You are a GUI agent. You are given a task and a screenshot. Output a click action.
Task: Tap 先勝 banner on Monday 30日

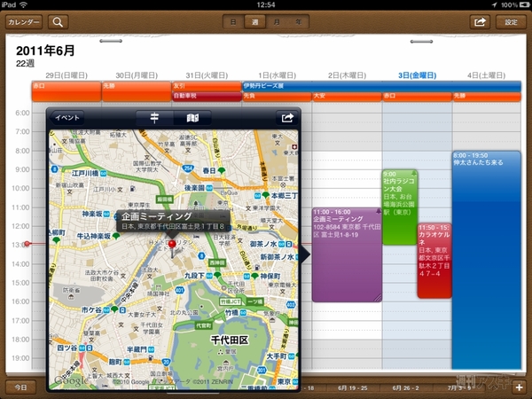coord(137,91)
